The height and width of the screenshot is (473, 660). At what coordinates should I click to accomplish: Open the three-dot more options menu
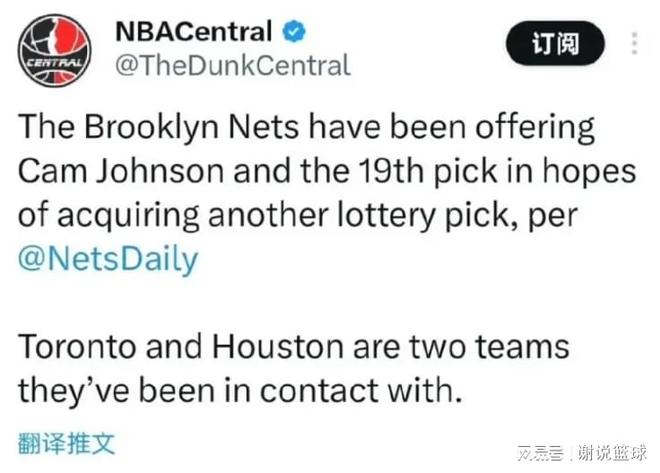634,43
